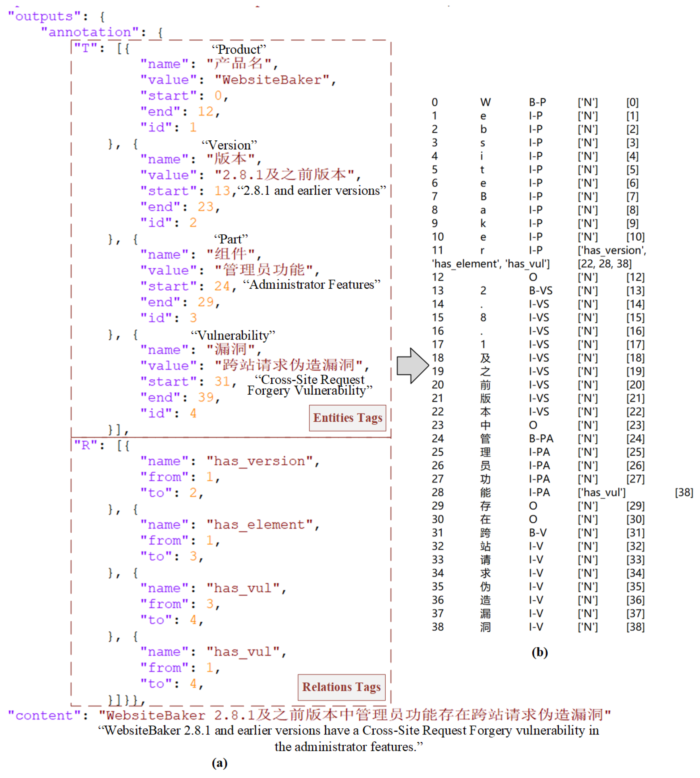Select the "end": 29 number
The width and height of the screenshot is (700, 778).
(205, 302)
